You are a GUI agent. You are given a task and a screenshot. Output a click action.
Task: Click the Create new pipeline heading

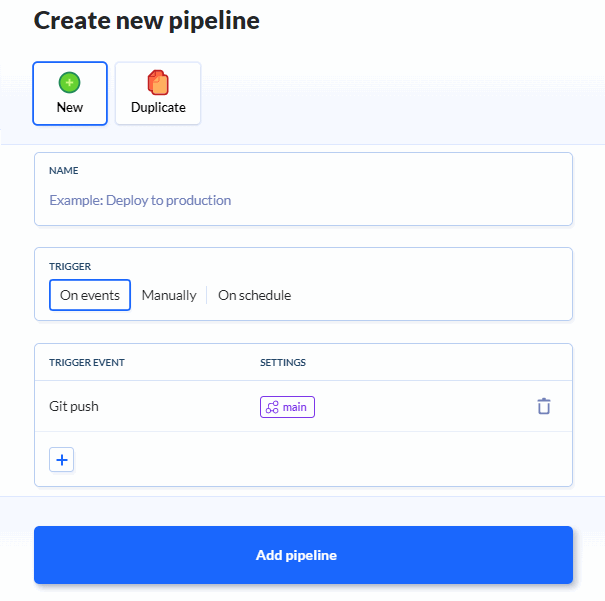point(147,20)
